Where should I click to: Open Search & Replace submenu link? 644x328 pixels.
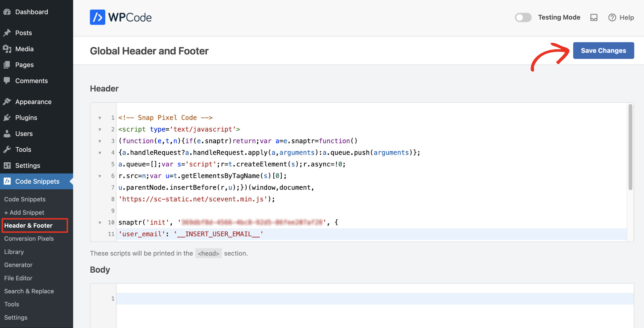pyautogui.click(x=29, y=291)
